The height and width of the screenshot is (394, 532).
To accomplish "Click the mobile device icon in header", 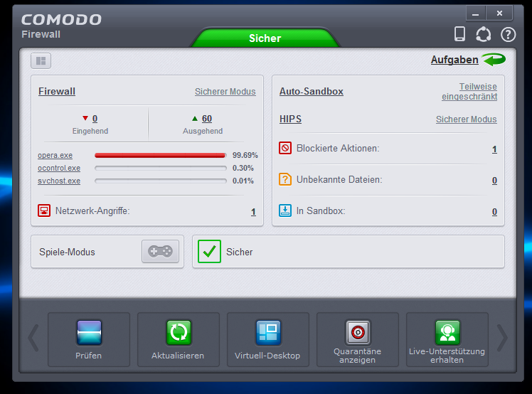I will 459,34.
